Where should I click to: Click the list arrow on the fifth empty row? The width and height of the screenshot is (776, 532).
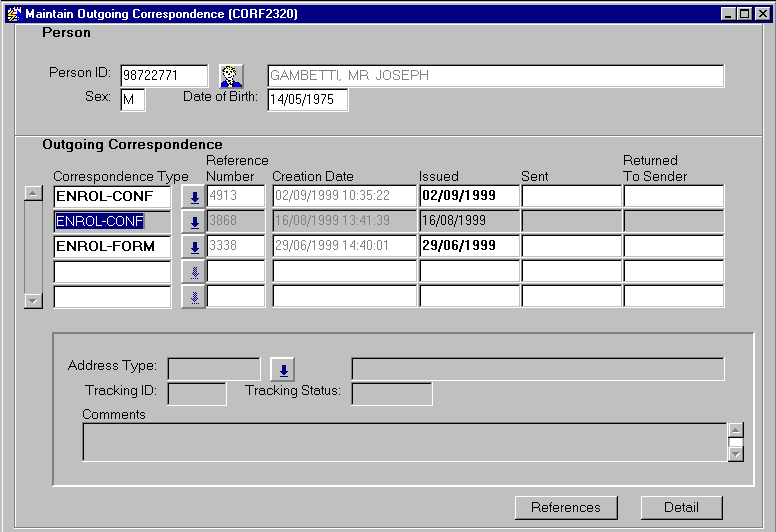(x=194, y=296)
